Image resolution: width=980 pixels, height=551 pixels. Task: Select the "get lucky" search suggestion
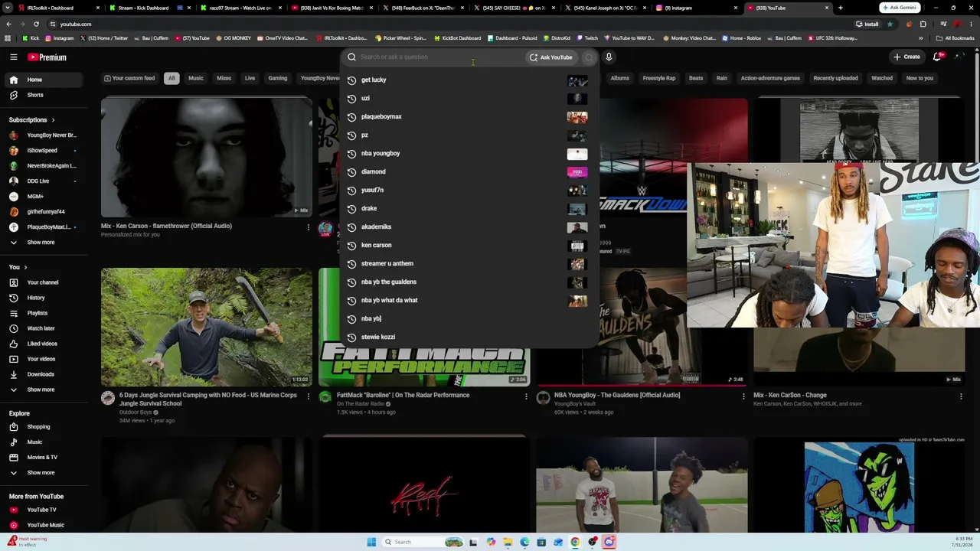coord(468,80)
